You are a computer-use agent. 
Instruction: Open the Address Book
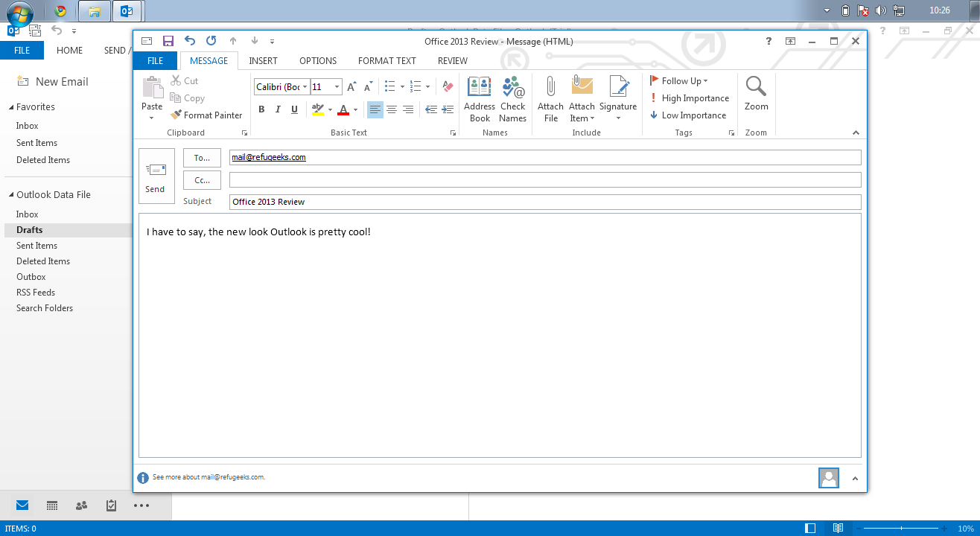(x=480, y=98)
